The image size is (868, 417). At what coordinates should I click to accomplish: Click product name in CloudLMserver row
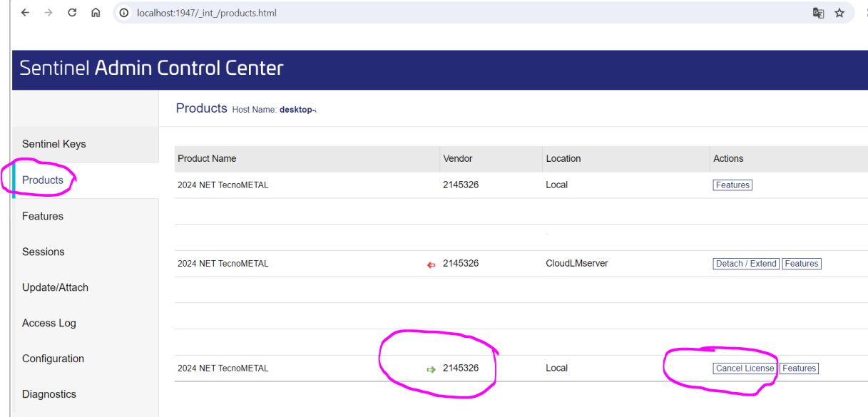click(x=223, y=264)
